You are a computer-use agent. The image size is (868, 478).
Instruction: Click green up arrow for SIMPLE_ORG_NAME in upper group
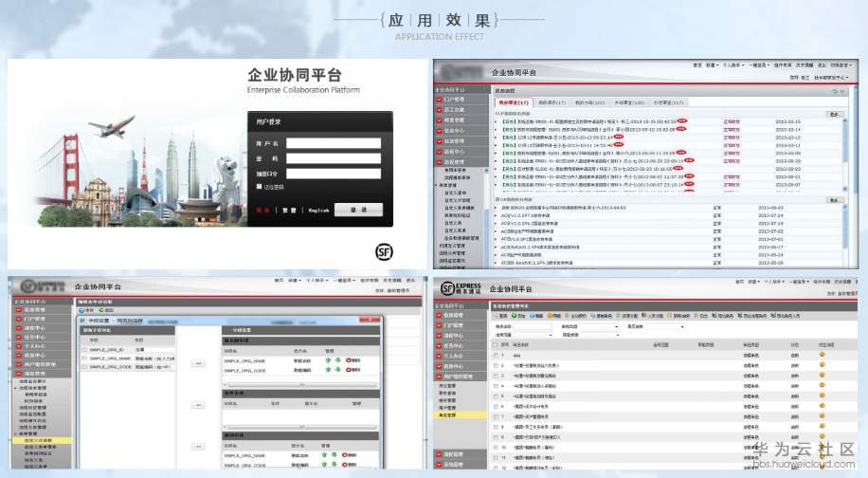click(x=328, y=360)
